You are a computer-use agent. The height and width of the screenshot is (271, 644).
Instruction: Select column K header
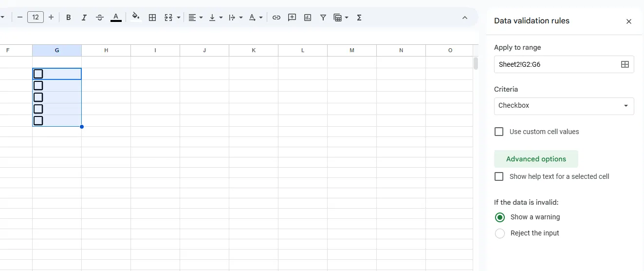click(254, 50)
